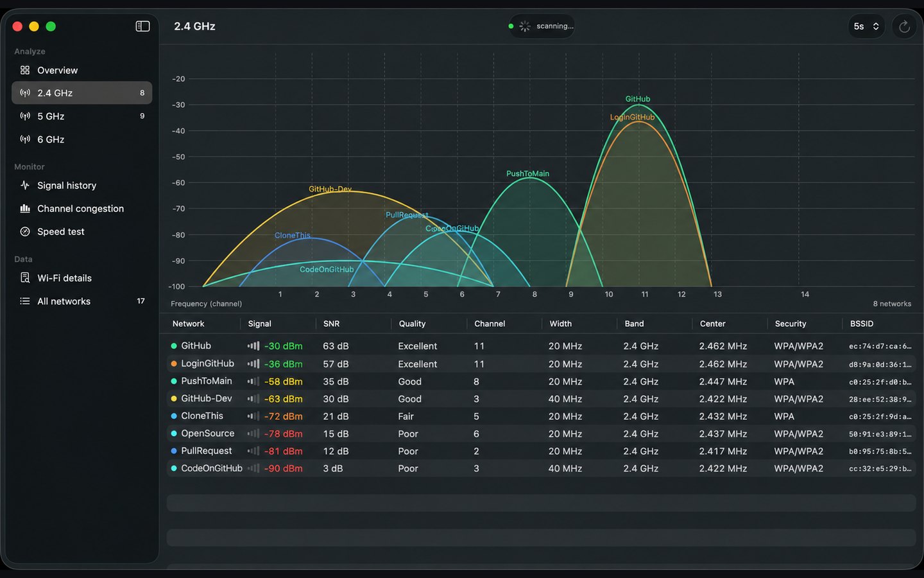The height and width of the screenshot is (578, 924).
Task: Click the 6 GHz antenna icon
Action: tap(25, 139)
